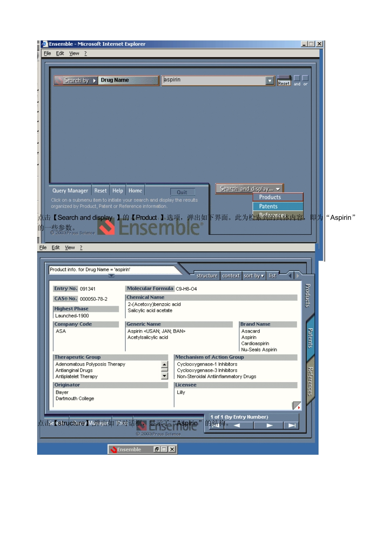Choose Products from Search and display menu
This screenshot has width=392, height=555.
click(278, 197)
